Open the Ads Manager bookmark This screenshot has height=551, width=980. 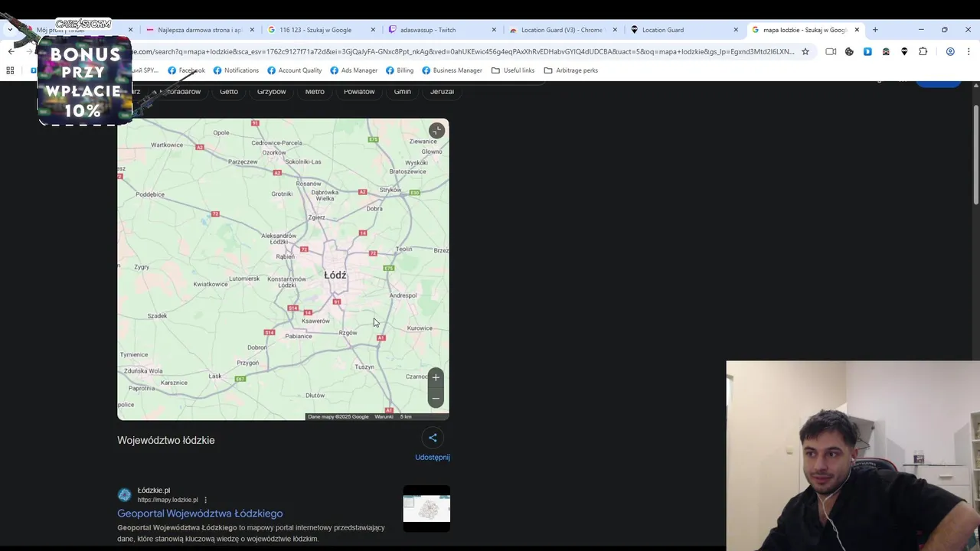coord(354,70)
